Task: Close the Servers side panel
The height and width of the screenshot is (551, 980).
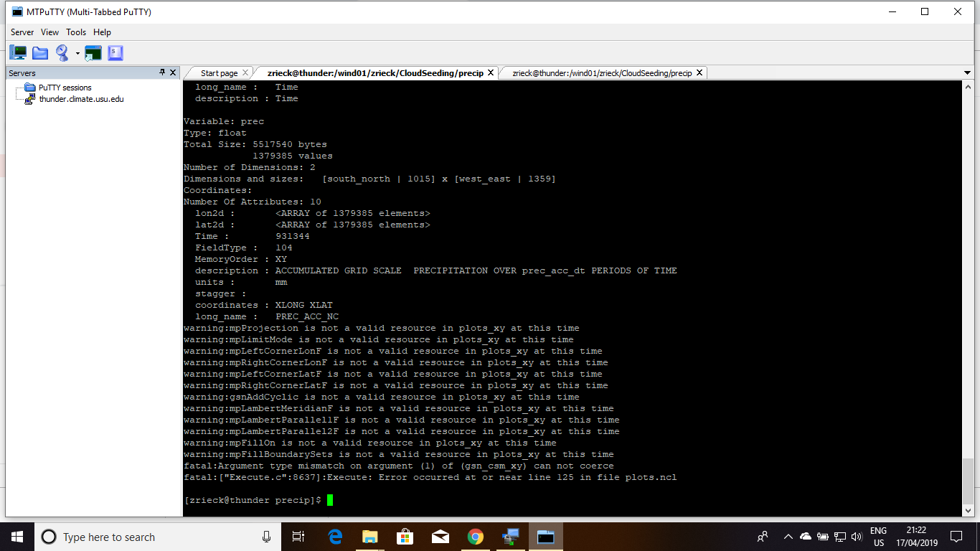Action: pos(173,72)
